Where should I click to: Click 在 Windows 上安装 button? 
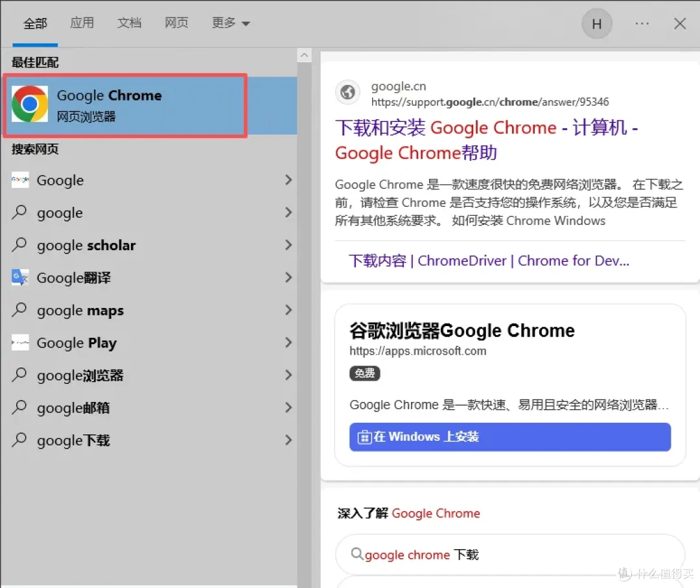point(510,437)
